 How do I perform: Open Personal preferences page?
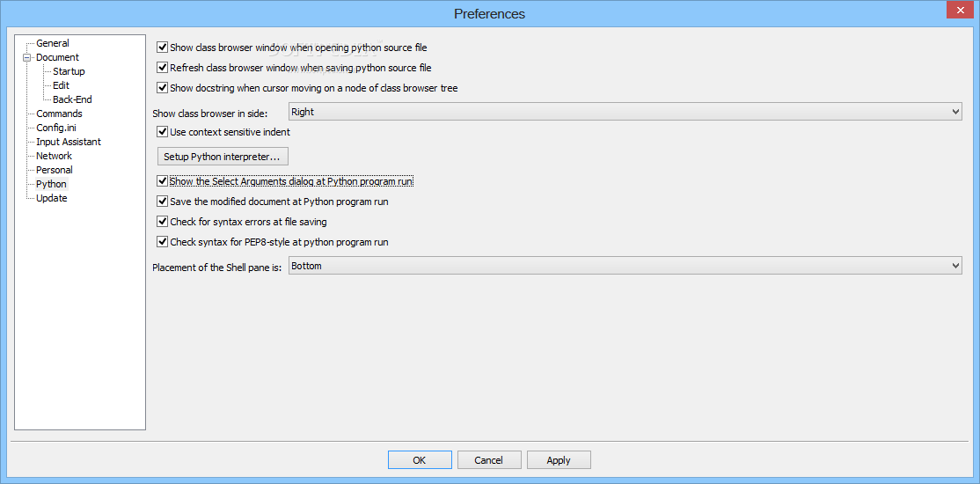tap(55, 170)
